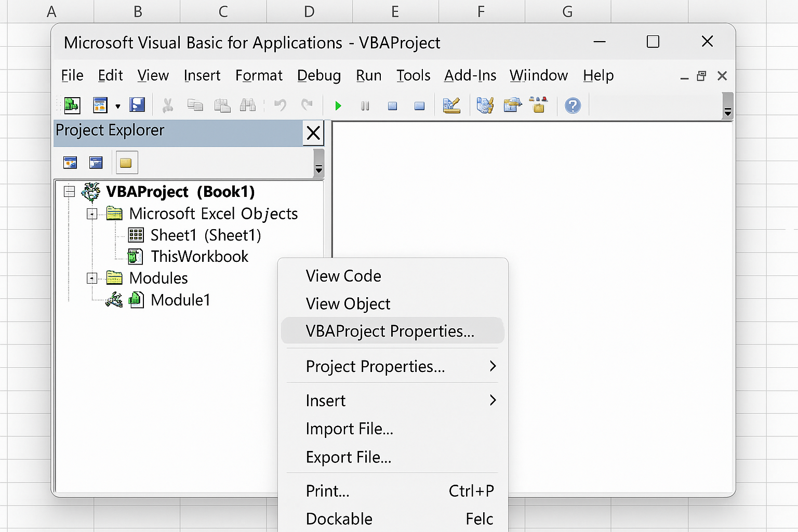798x532 pixels.
Task: Open the File menu
Action: pyautogui.click(x=72, y=75)
